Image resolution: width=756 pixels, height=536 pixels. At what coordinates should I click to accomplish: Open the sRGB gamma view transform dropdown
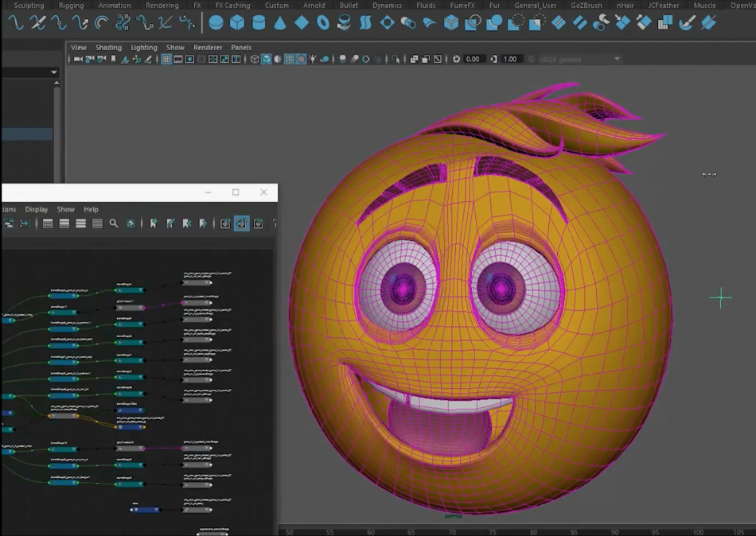[580, 60]
